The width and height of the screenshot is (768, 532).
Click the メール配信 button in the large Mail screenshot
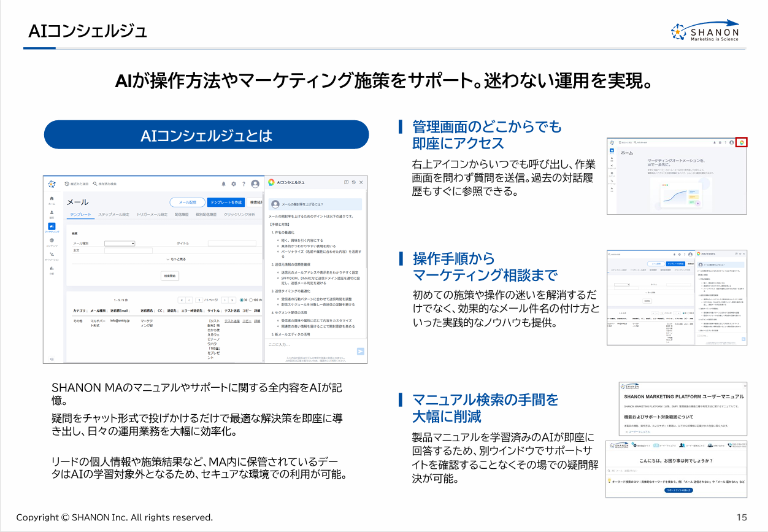(x=187, y=202)
